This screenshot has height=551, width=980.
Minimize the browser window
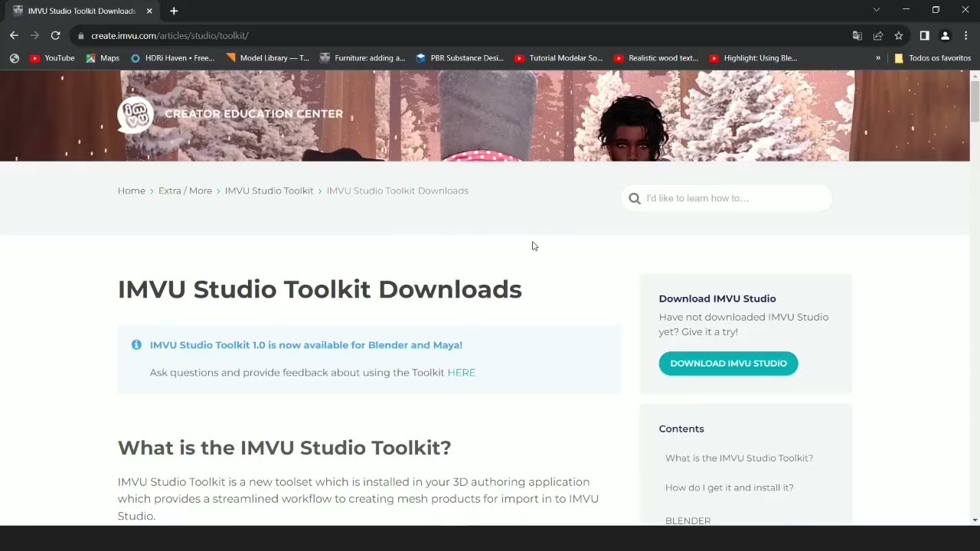tap(906, 10)
